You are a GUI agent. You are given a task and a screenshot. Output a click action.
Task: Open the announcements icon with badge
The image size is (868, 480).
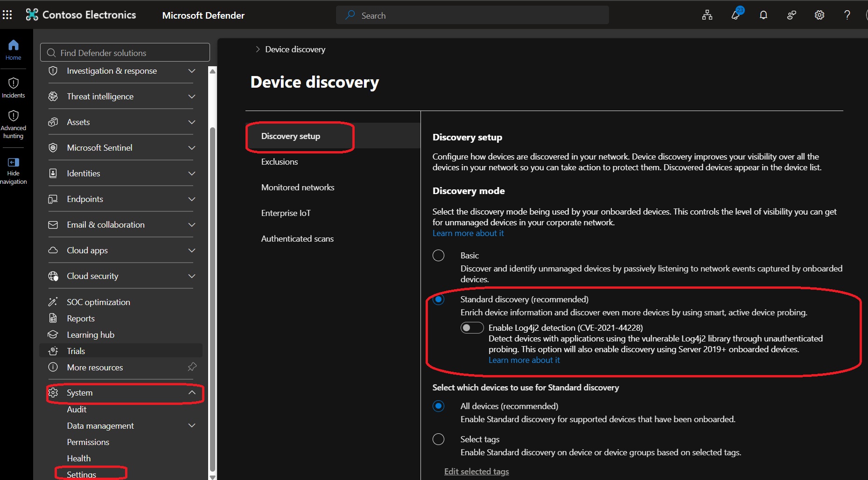[x=736, y=14]
